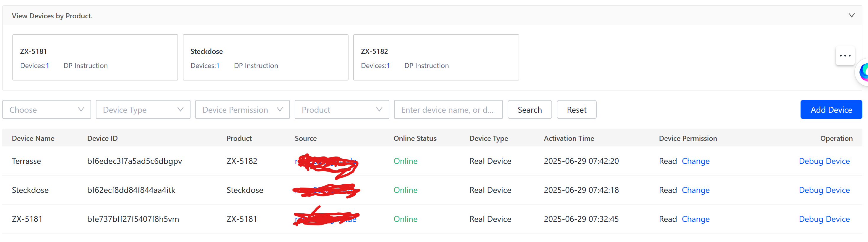
Task: Open the Device Permission filter dropdown
Action: pyautogui.click(x=242, y=109)
